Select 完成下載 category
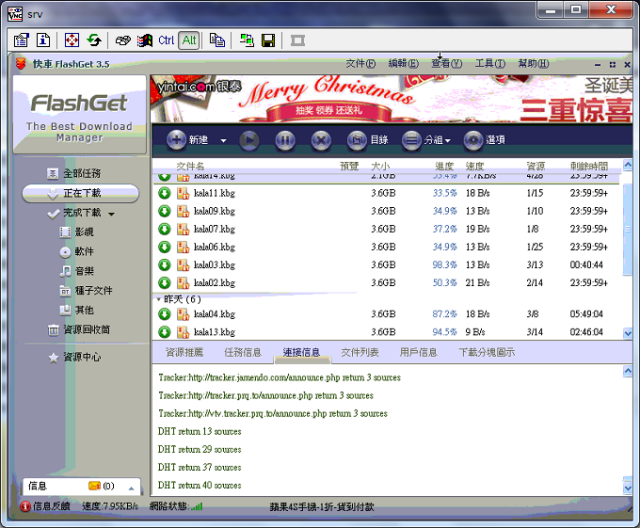The height and width of the screenshot is (528, 640). click(74, 213)
